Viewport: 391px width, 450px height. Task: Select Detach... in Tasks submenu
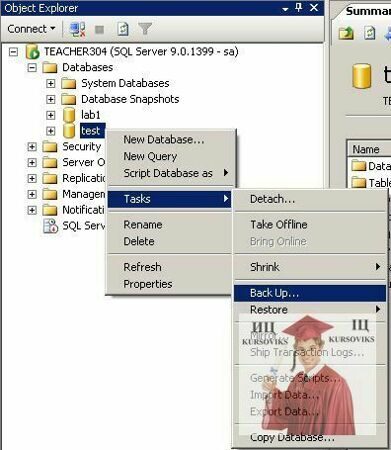click(x=310, y=199)
